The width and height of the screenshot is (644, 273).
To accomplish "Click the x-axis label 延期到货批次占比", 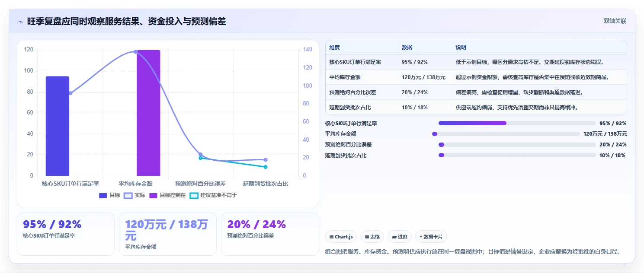I will click(x=266, y=184).
